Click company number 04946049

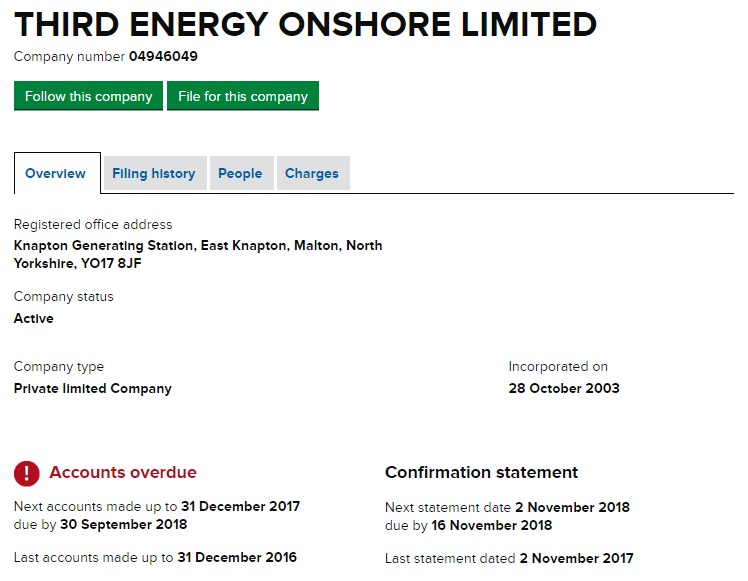coord(170,56)
